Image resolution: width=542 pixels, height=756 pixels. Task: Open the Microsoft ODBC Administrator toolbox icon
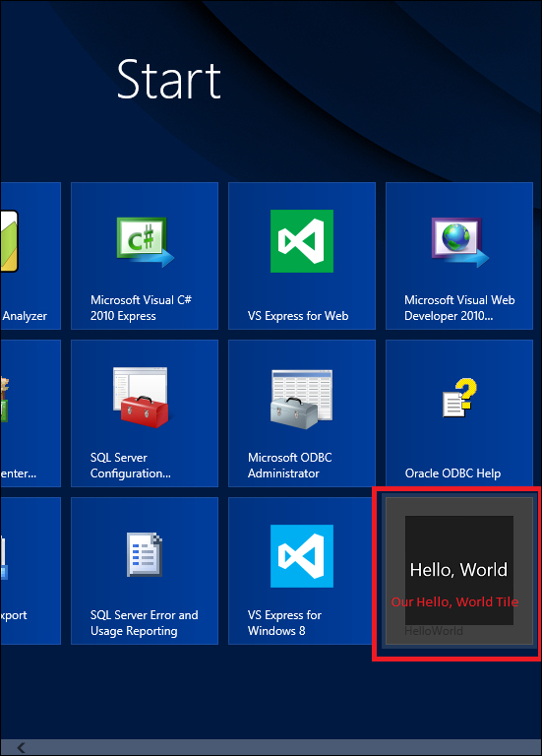(302, 399)
